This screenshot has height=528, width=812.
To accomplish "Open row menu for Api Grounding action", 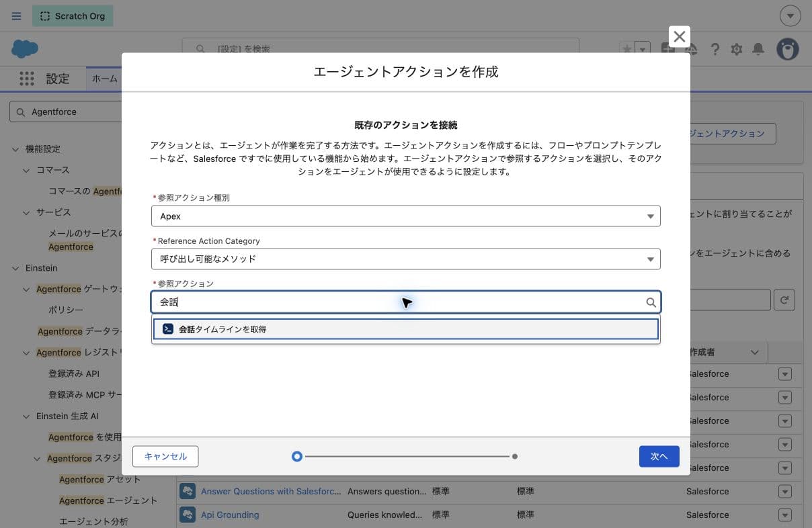I will (x=785, y=515).
